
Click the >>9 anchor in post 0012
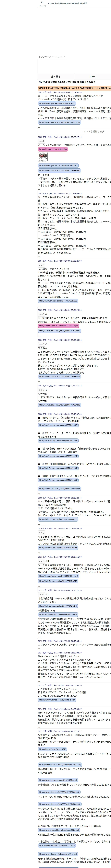(41, 594)
